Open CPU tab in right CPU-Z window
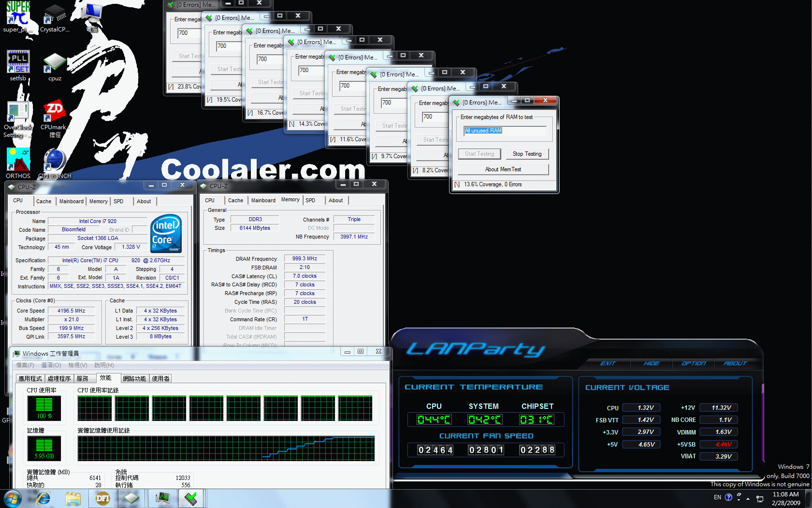The width and height of the screenshot is (812, 508). pyautogui.click(x=210, y=200)
